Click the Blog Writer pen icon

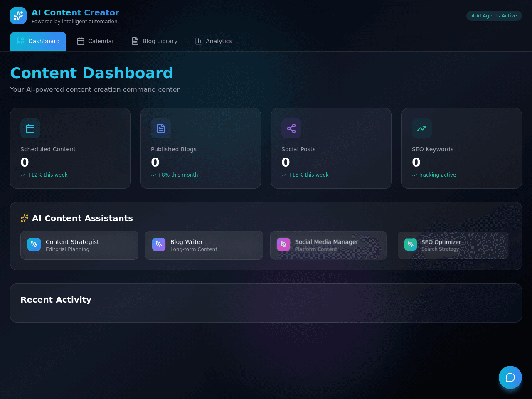159,244
